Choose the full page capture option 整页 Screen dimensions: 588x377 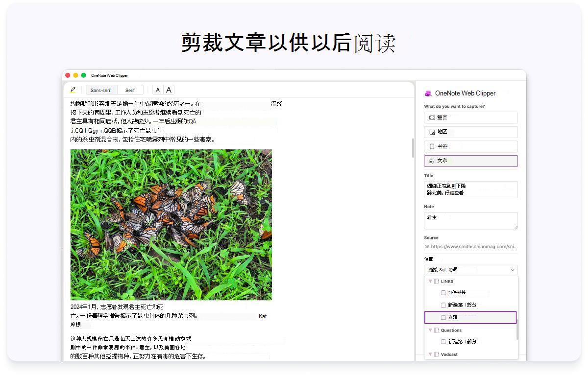[x=471, y=118]
